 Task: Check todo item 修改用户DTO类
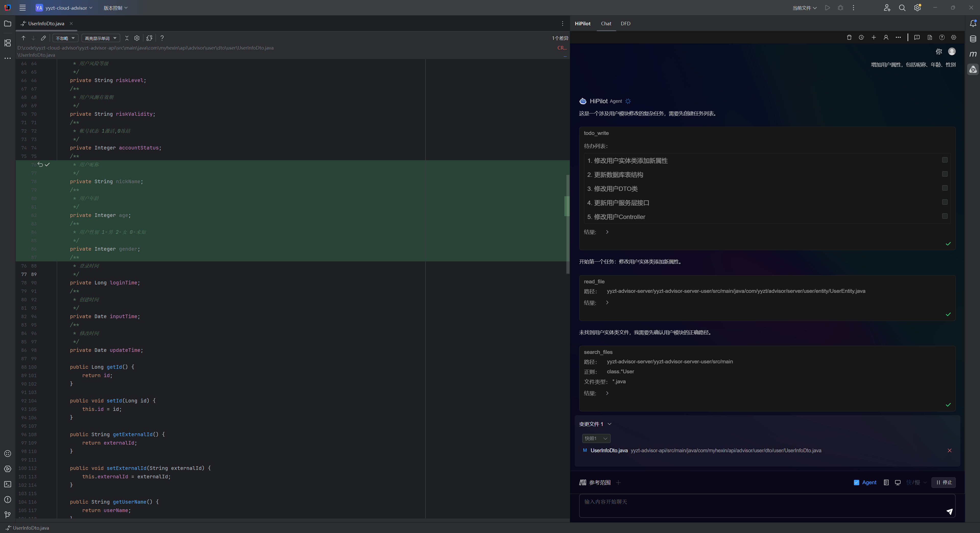click(x=945, y=188)
